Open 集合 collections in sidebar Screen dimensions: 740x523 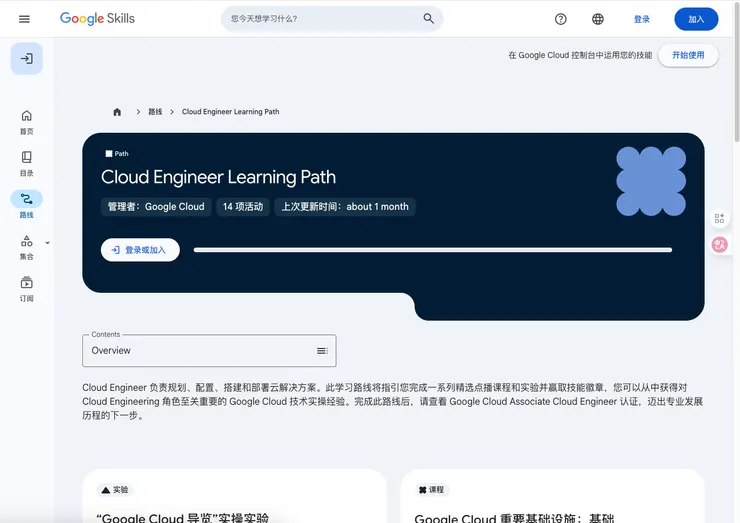click(26, 247)
